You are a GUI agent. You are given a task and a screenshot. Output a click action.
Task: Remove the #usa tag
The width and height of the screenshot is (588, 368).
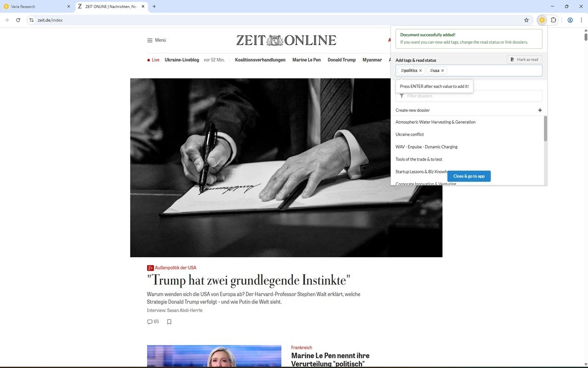click(442, 70)
